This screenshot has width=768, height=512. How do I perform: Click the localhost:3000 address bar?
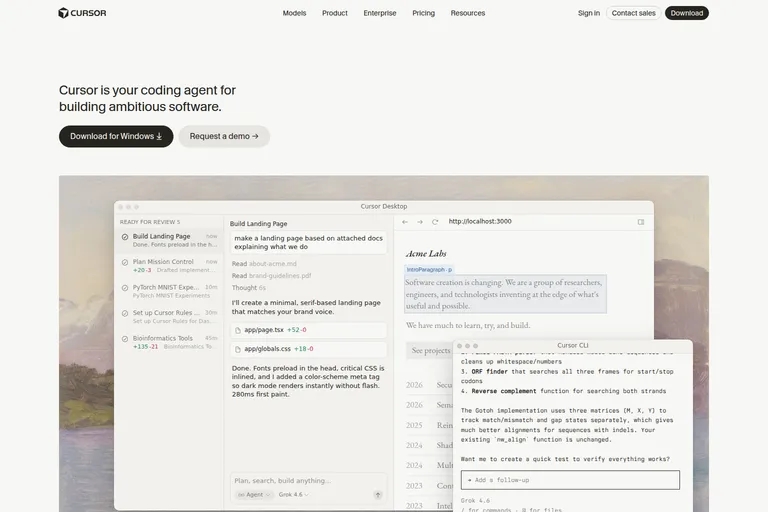click(x=480, y=221)
